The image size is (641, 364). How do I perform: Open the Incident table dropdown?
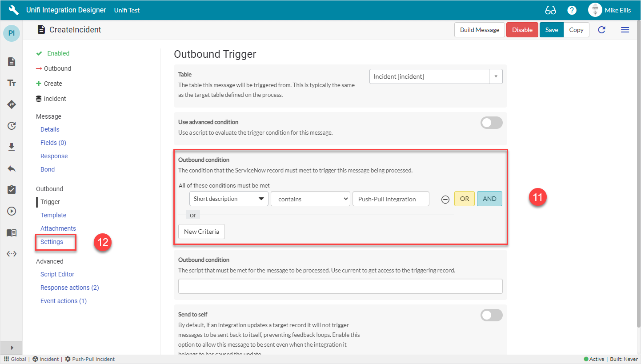tap(495, 76)
